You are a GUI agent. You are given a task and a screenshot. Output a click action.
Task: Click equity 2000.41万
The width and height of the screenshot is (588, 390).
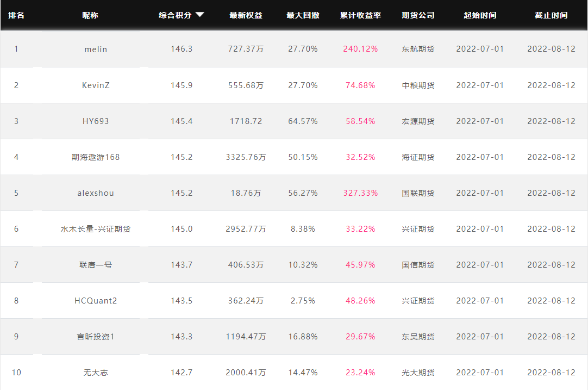[246, 373]
